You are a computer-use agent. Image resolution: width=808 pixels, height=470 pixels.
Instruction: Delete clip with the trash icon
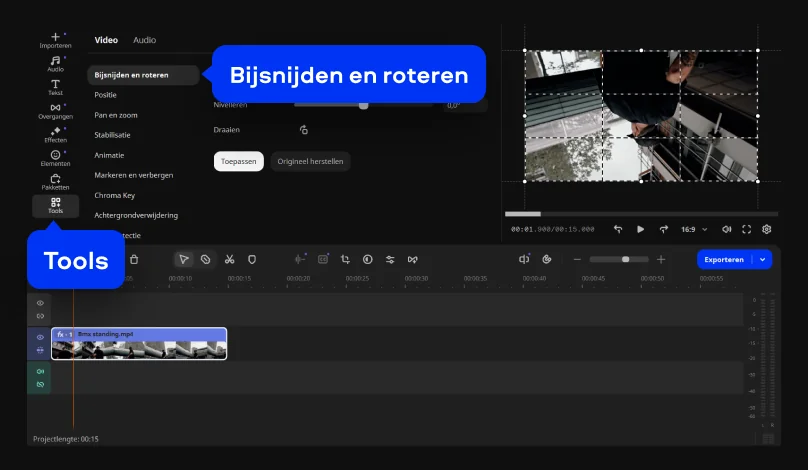(134, 259)
